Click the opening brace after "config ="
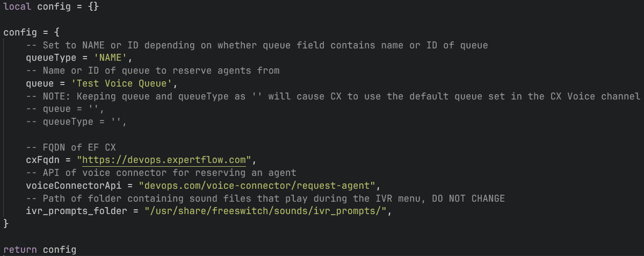Screen dimensions: 644x256 pos(57,32)
